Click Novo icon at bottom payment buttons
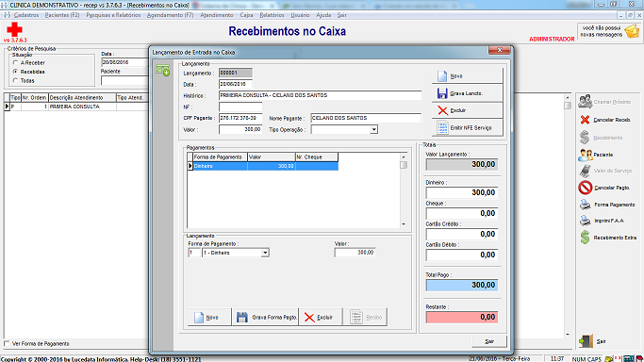The image size is (644, 362). pyautogui.click(x=199, y=318)
